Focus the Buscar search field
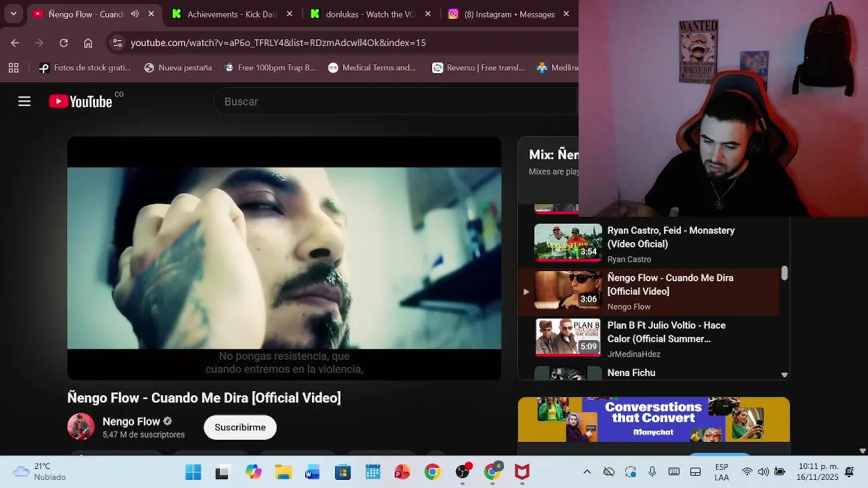 click(397, 102)
